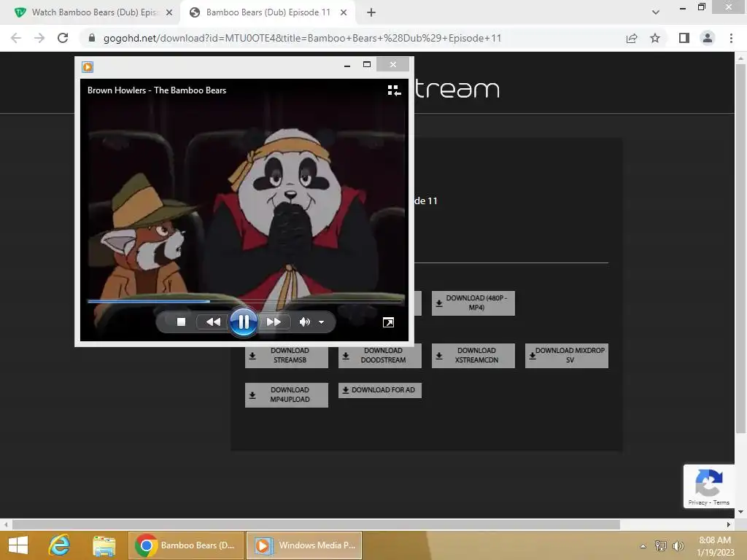Close the Bamboo Bears Episode 11 tab
Screen dimensions: 747x560
pyautogui.click(x=344, y=12)
